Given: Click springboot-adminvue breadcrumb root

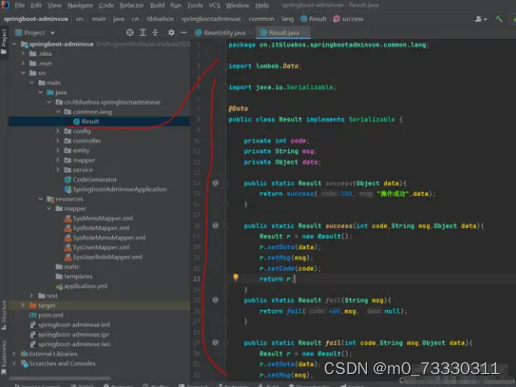Looking at the screenshot, I should (x=36, y=19).
